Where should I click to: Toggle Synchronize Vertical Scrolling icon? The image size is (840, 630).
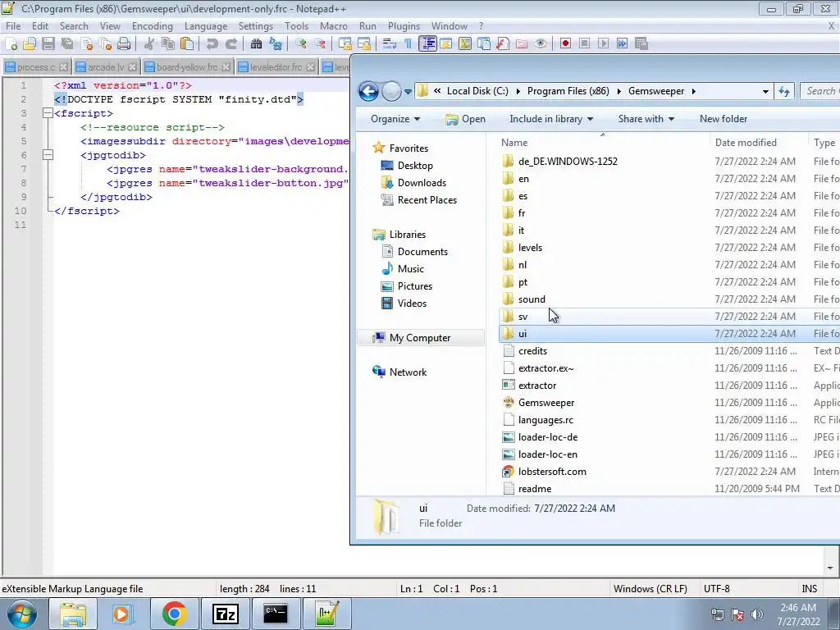coord(345,44)
